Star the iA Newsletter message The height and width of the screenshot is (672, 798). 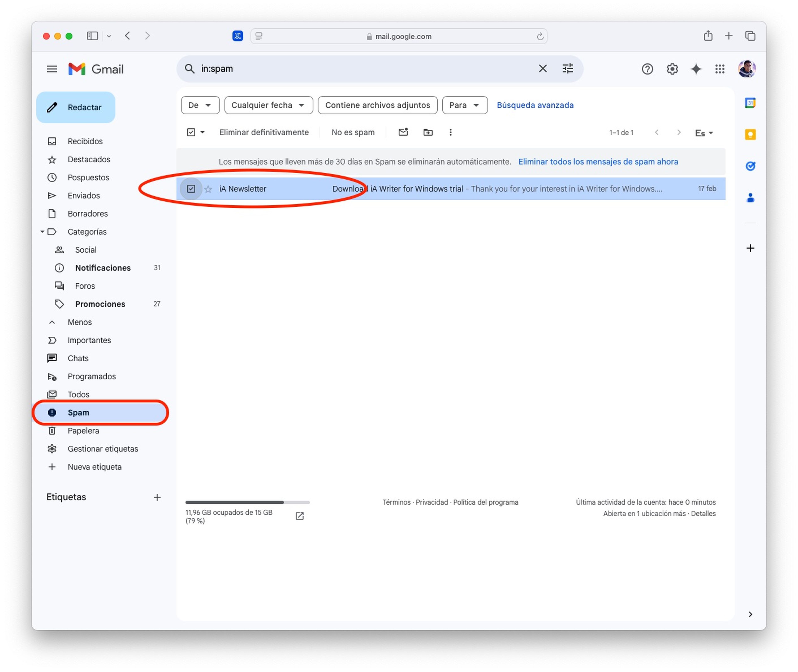208,189
